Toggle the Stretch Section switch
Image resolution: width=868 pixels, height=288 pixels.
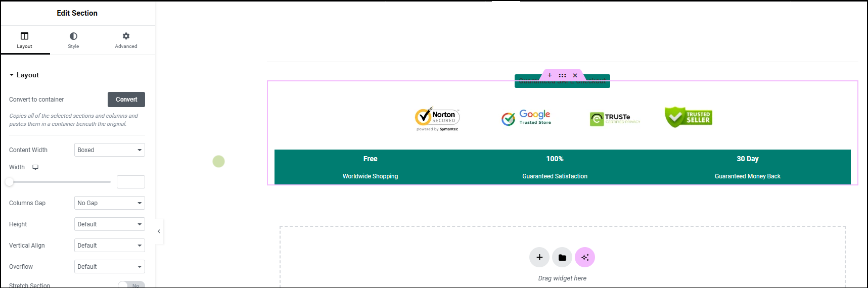tap(131, 285)
